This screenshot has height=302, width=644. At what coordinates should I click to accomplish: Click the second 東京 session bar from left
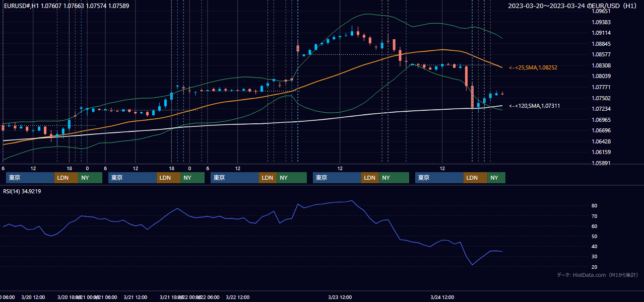(x=133, y=178)
